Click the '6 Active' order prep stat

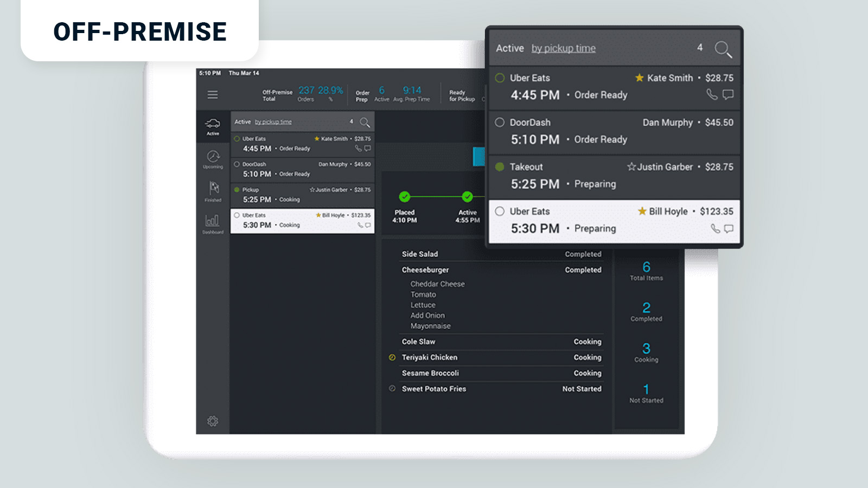coord(381,94)
